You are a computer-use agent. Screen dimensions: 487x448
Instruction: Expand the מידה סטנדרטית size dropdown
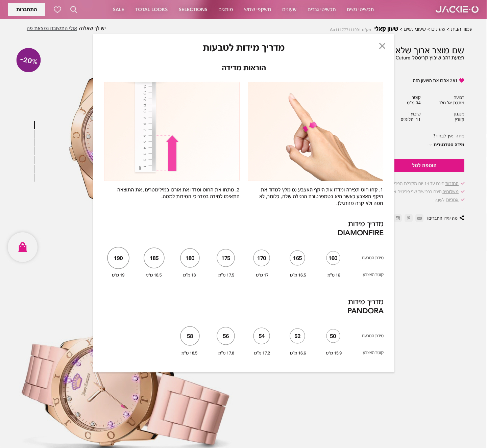tap(447, 145)
